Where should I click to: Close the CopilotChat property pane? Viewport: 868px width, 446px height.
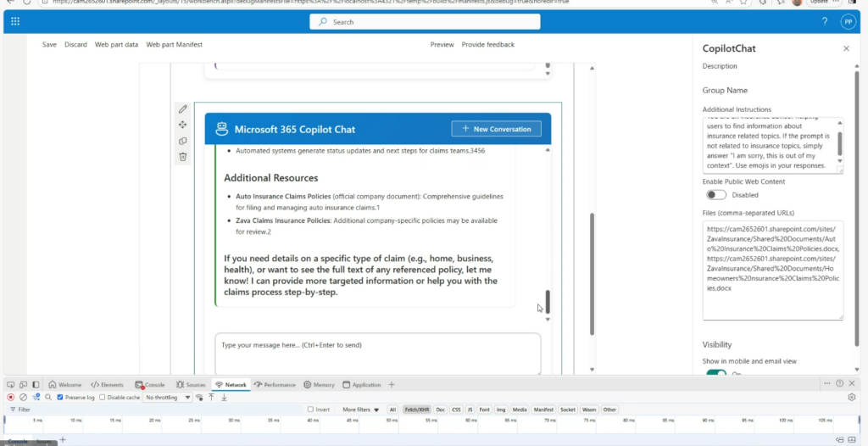(846, 49)
